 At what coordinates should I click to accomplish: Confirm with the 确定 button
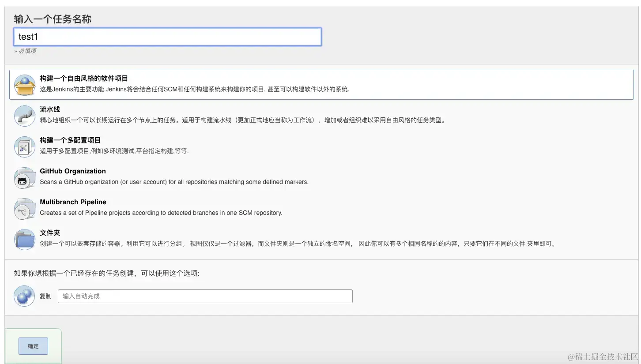[x=33, y=346]
